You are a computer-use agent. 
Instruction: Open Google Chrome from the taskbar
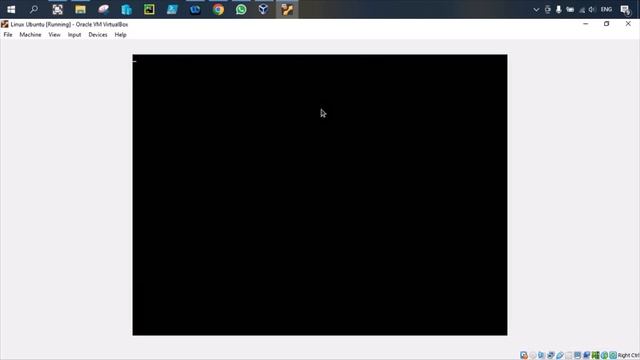(x=218, y=9)
